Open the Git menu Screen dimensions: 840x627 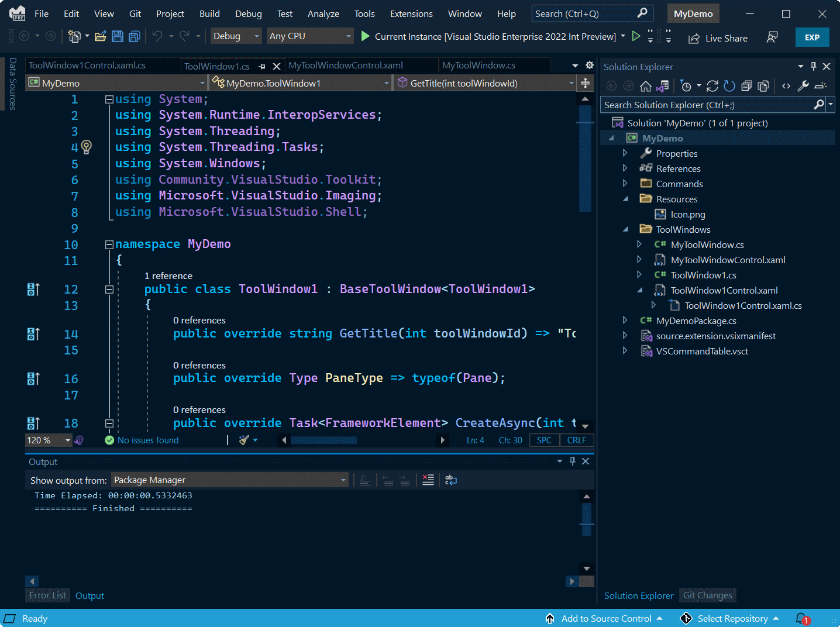click(x=135, y=13)
